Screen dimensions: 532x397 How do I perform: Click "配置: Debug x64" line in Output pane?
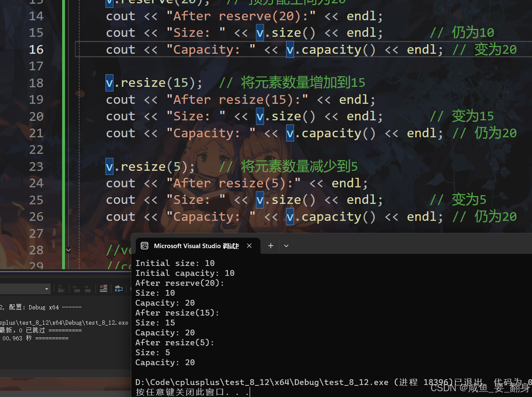41,307
